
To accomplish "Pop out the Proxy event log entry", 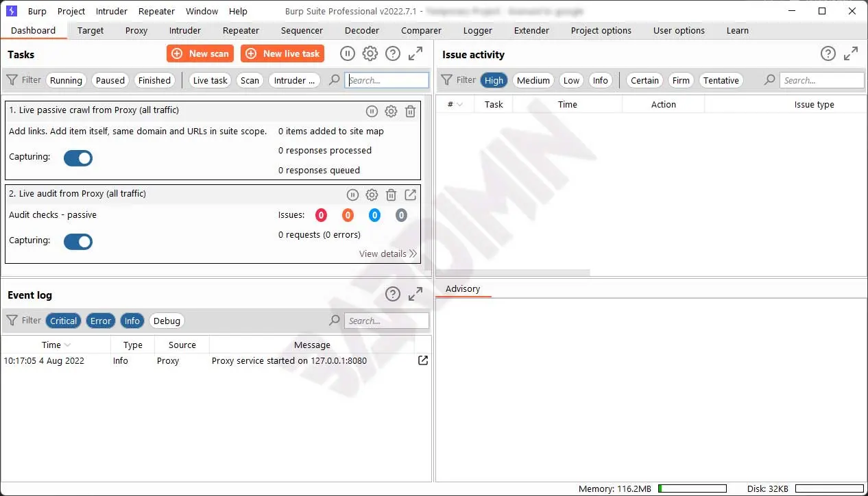I will 423,360.
